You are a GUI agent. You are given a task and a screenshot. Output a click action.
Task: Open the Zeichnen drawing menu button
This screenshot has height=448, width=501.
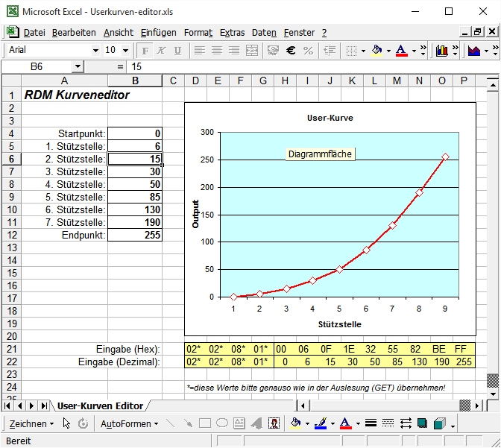click(31, 423)
